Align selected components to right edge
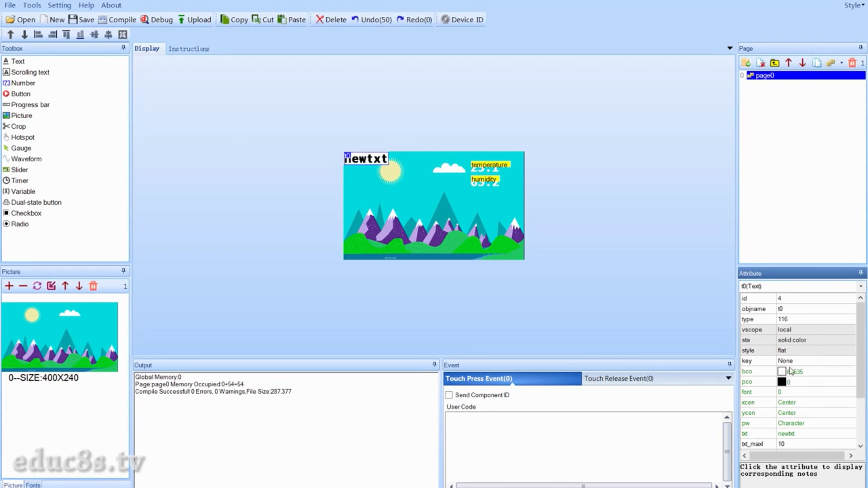 point(52,34)
